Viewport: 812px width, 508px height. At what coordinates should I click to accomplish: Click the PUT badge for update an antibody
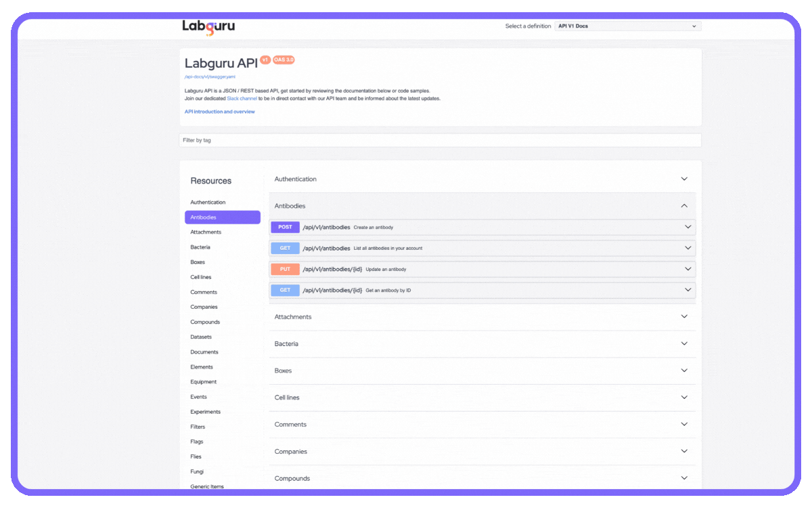tap(285, 269)
